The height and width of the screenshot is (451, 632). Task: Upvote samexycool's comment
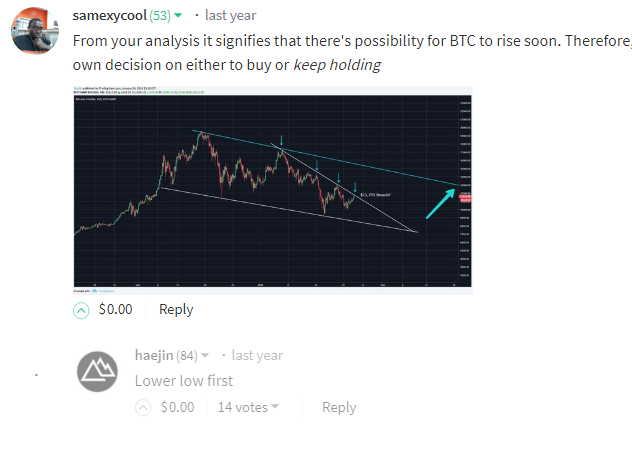(81, 310)
